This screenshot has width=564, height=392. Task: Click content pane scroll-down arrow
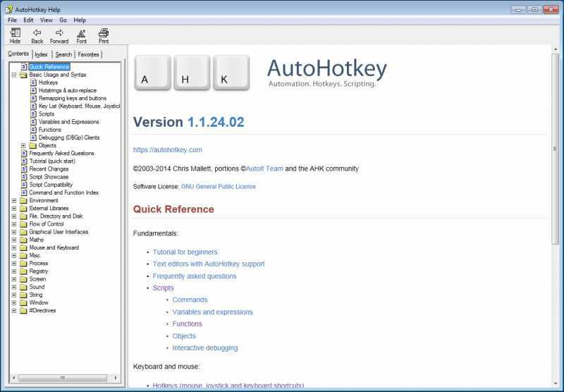tap(555, 383)
